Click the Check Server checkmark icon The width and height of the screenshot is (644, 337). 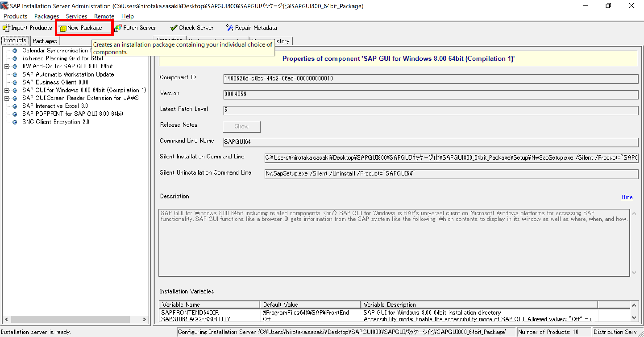pyautogui.click(x=174, y=28)
